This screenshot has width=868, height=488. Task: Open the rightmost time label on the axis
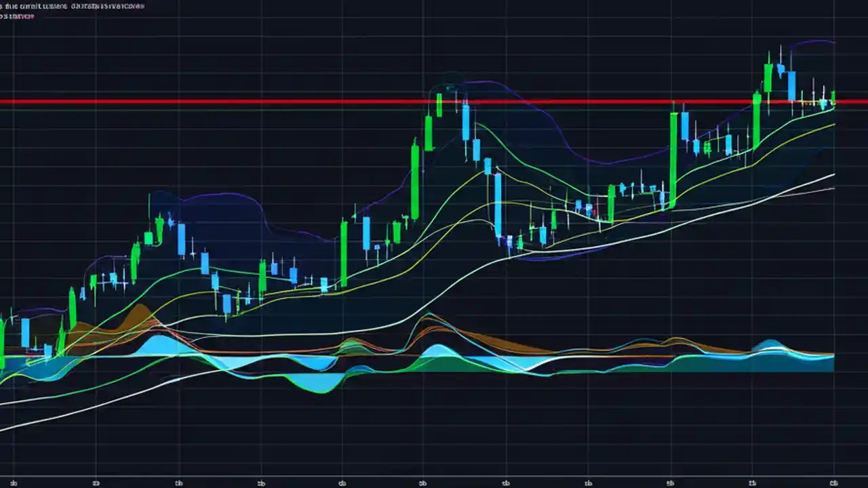tap(834, 483)
